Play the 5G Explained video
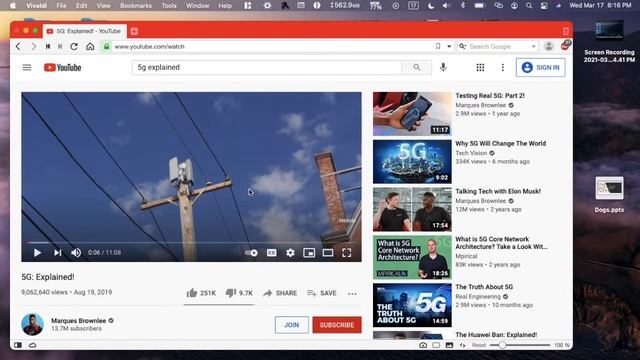The image size is (640, 360). (x=37, y=253)
